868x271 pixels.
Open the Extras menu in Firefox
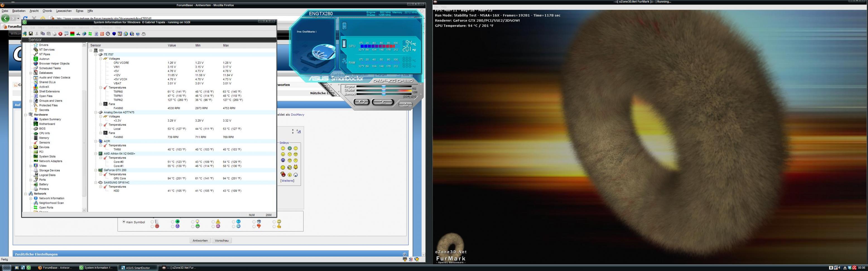tap(80, 11)
